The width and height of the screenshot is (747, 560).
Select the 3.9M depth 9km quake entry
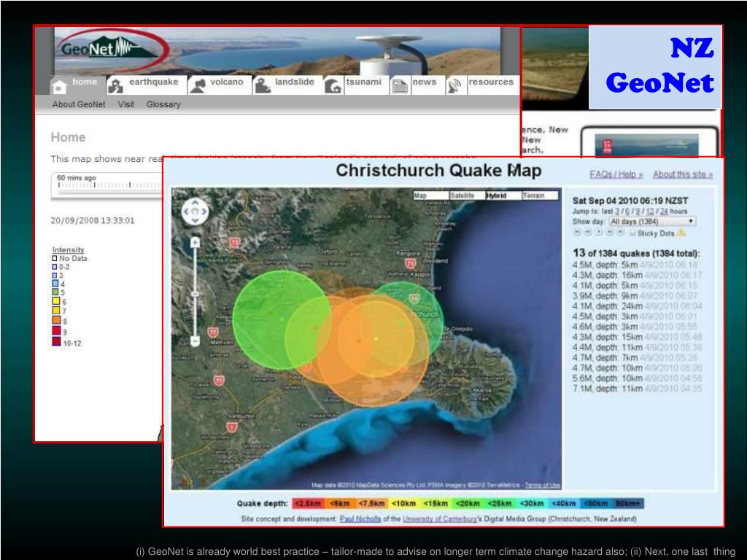(x=637, y=296)
